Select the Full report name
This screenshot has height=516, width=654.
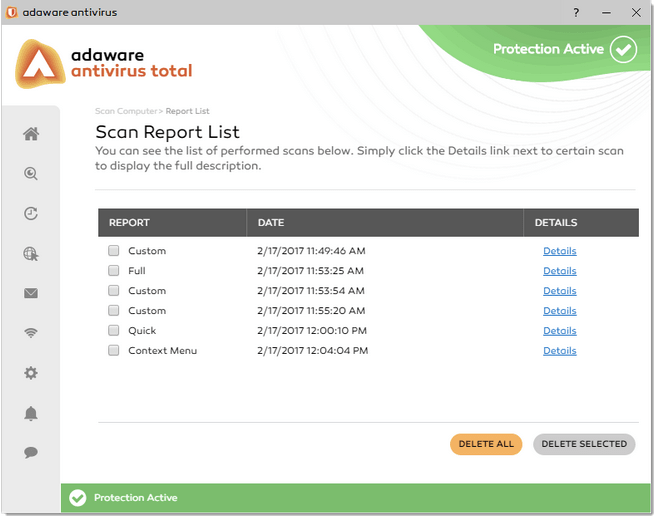coord(137,271)
